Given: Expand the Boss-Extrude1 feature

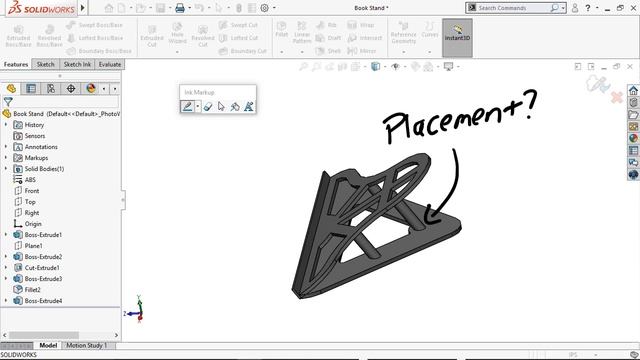Looking at the screenshot, I should [x=6, y=235].
